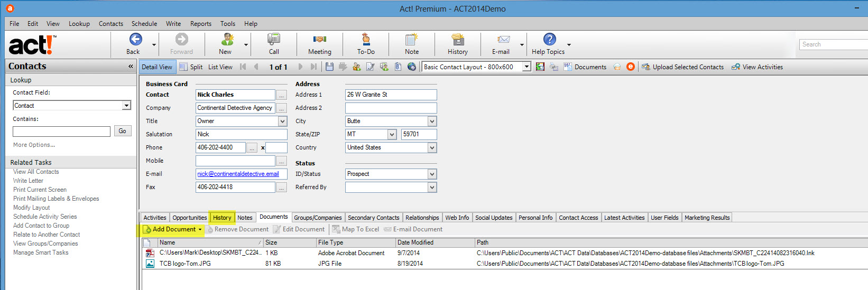868x290 pixels.
Task: Open Help Topics
Action: (549, 40)
